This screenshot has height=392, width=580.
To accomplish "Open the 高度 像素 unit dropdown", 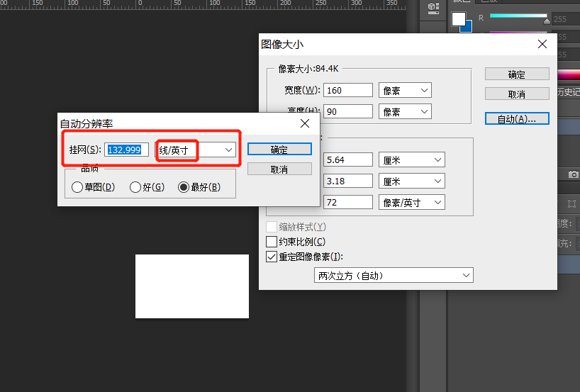I will (405, 112).
